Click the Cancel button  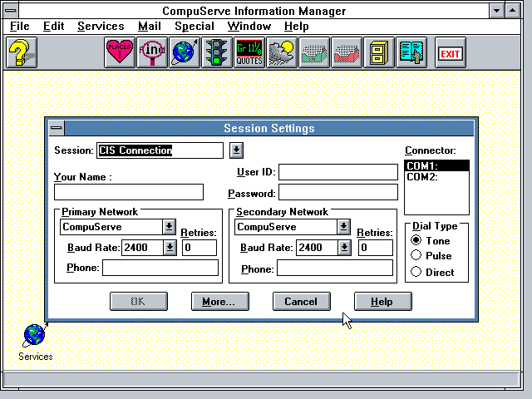tap(301, 301)
